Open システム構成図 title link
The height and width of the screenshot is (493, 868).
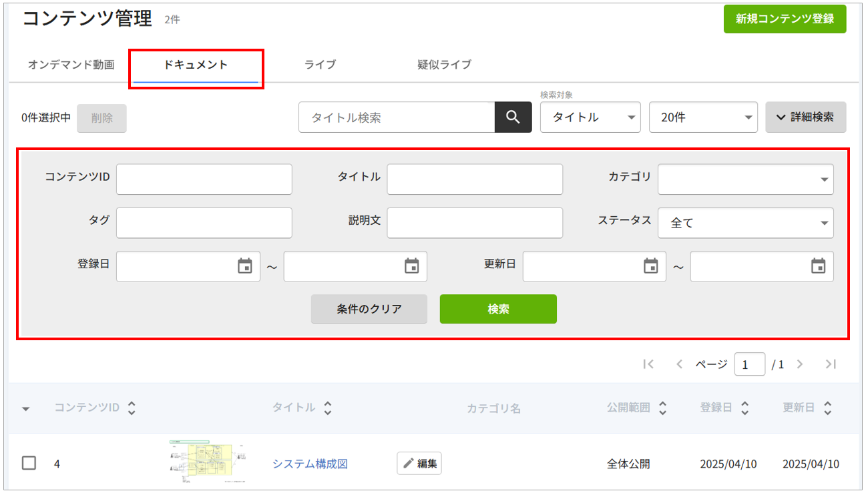[x=310, y=464]
